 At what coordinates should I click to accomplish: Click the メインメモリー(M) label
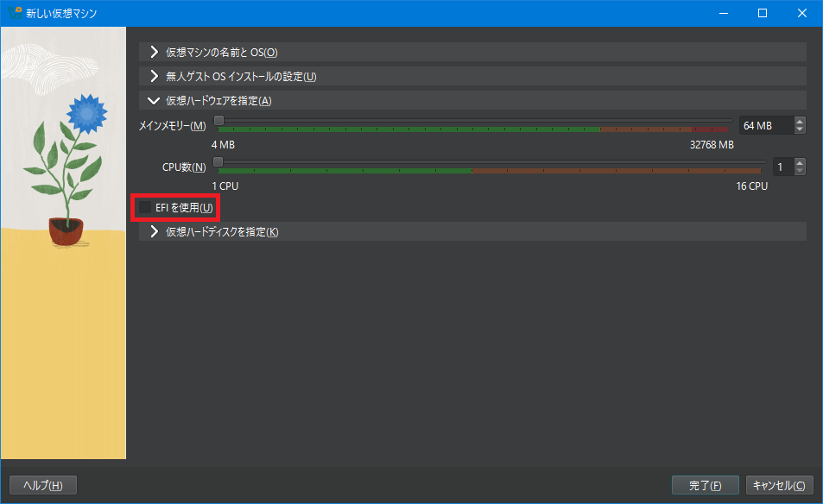coord(172,126)
